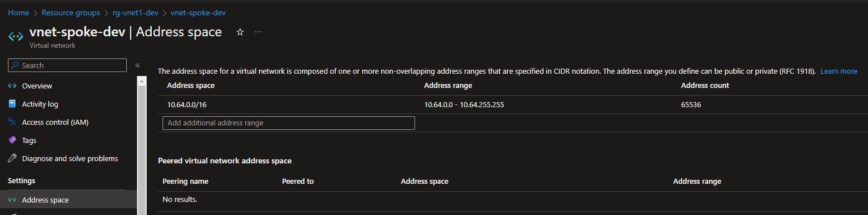Image resolution: width=868 pixels, height=215 pixels.
Task: Click the Access control (IAM) icon
Action: coord(12,123)
